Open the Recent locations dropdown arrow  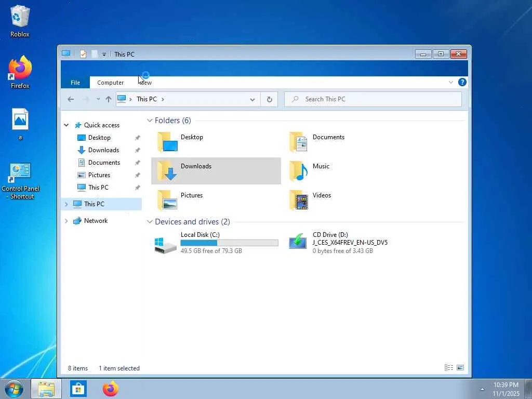coord(98,99)
